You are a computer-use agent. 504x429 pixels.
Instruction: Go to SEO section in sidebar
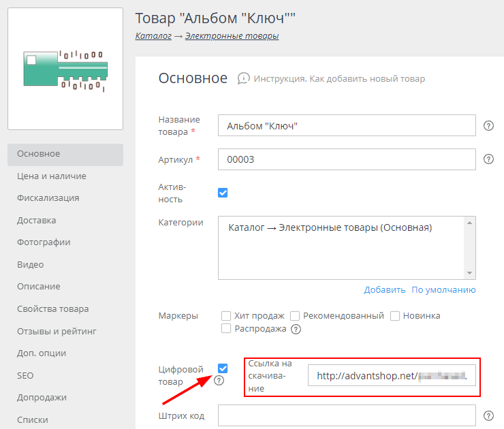pyautogui.click(x=25, y=375)
